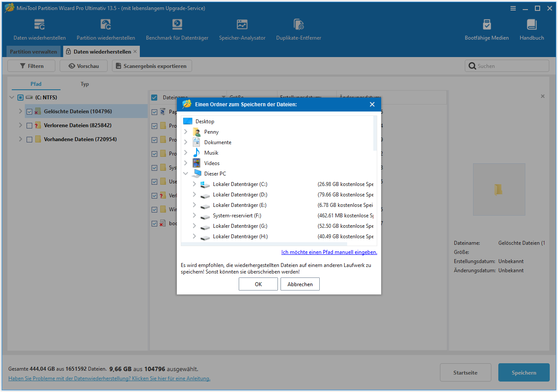The height and width of the screenshot is (392, 558).
Task: Collapse the Dieser PC node
Action: pyautogui.click(x=186, y=173)
